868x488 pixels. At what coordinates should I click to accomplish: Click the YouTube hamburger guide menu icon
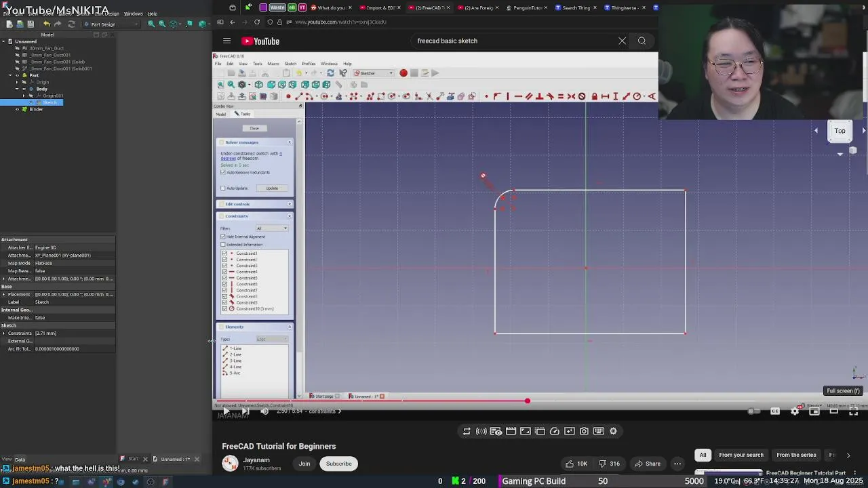click(227, 41)
